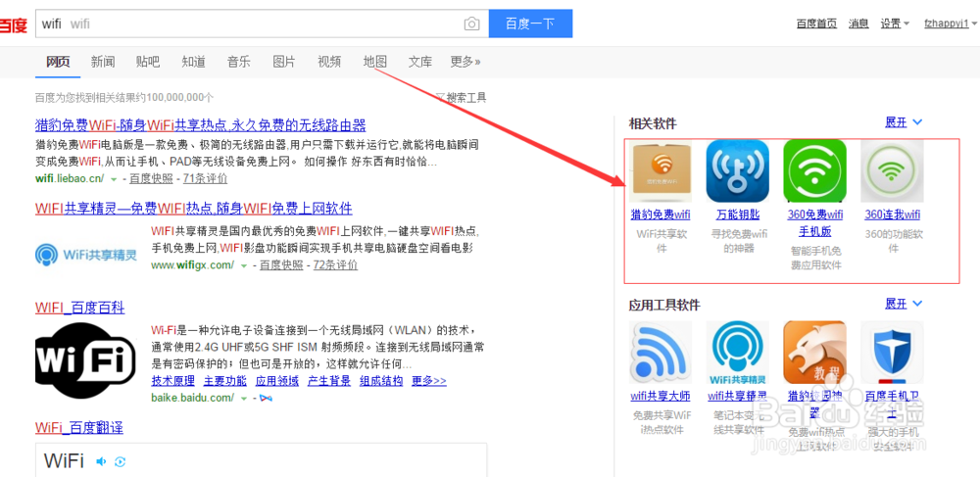
Task: Open the 万能钥匙 blue key icon
Action: coord(738,171)
